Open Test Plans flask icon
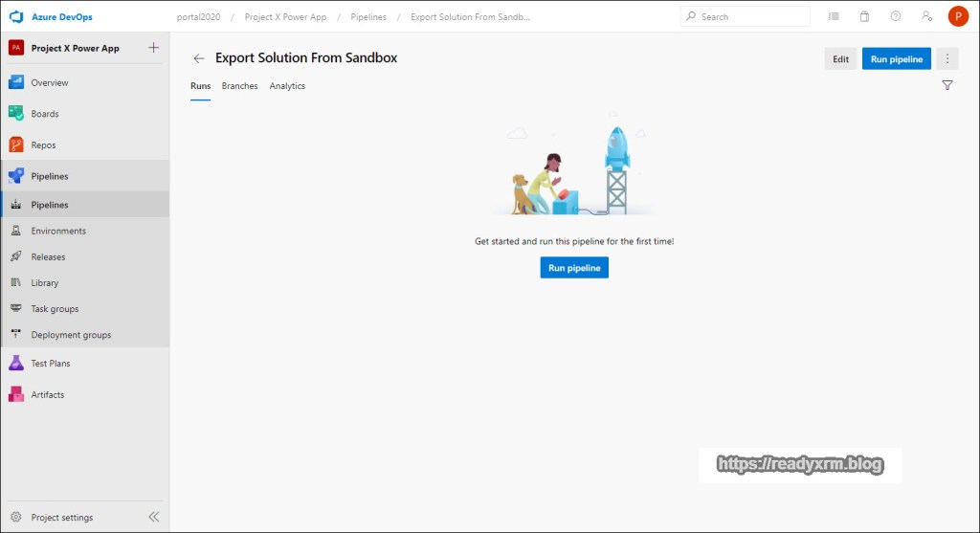The width and height of the screenshot is (980, 533). (x=15, y=364)
